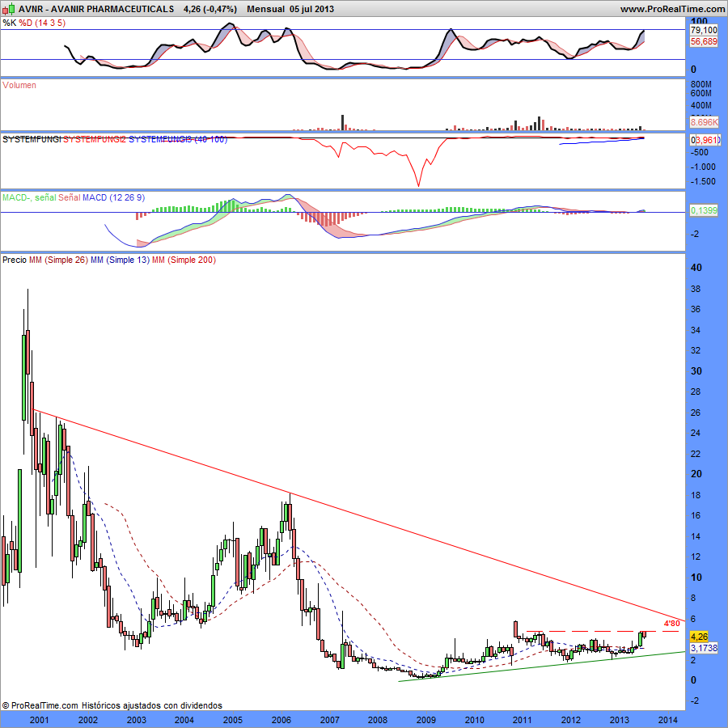Click the 2008 year marker on time axis
This screenshot has width=728, height=728.
pyautogui.click(x=378, y=720)
